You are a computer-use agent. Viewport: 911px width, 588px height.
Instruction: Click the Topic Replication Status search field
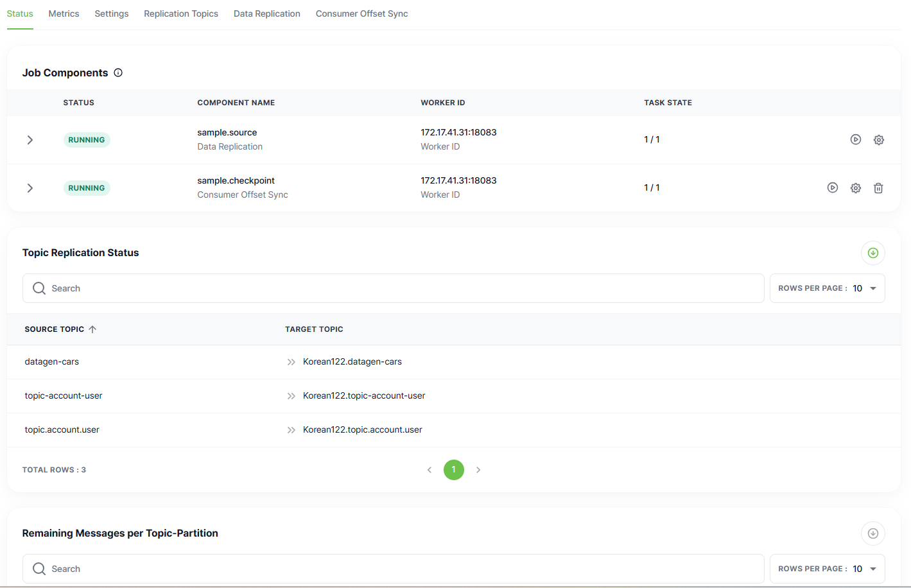click(x=393, y=288)
